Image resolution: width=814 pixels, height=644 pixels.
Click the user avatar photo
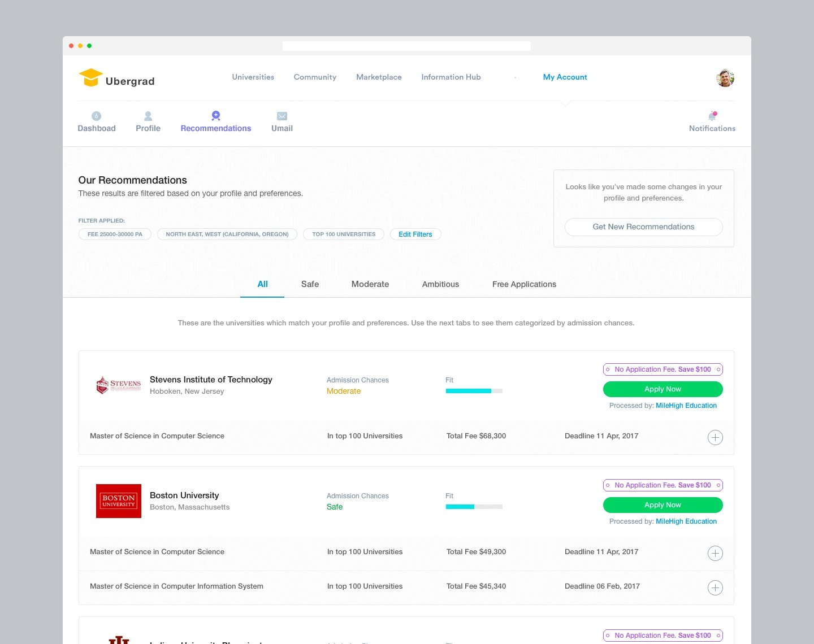725,78
